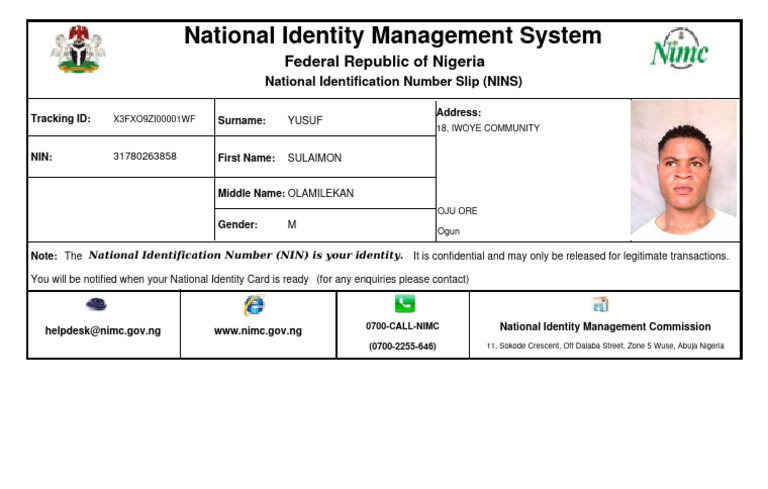Click the surname value YUSUF
The height and width of the screenshot is (489, 768).
305,121
